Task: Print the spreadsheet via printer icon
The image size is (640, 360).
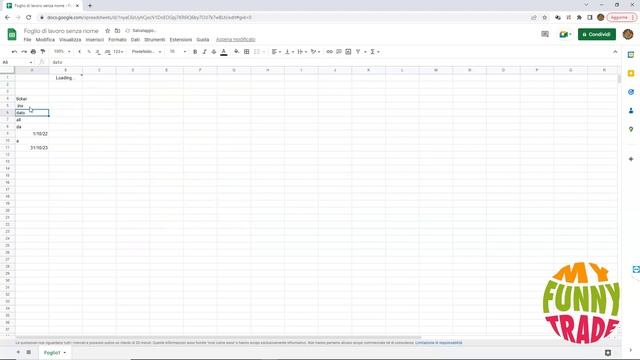Action: pos(33,52)
